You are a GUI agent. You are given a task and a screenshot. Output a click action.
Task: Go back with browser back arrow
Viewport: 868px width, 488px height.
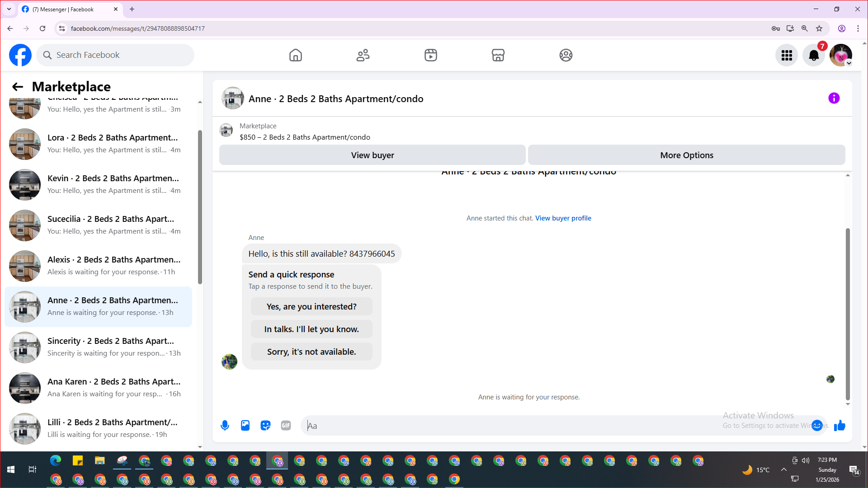tap(10, 28)
